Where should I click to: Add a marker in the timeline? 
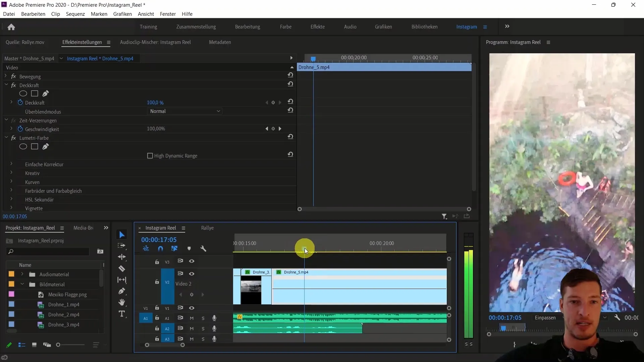189,249
